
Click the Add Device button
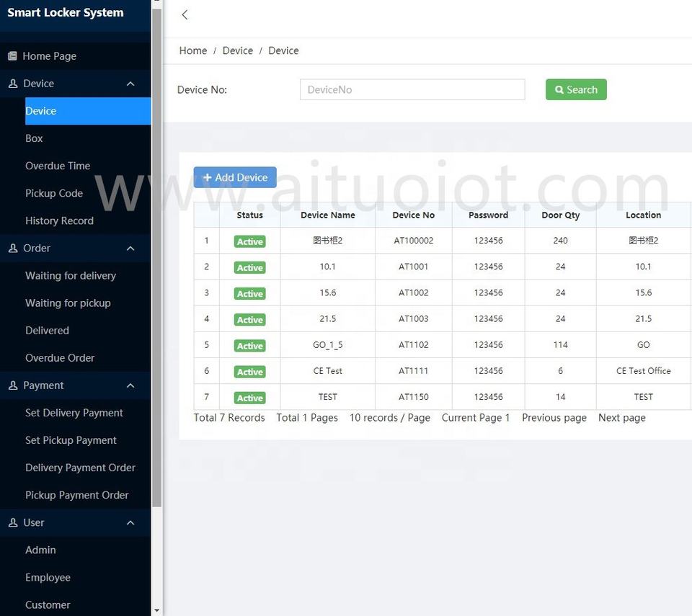[235, 177]
